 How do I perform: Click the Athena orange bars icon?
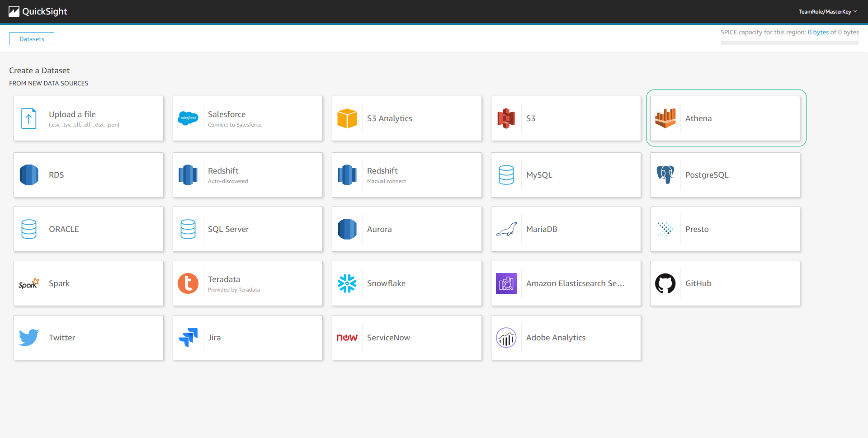coord(665,118)
